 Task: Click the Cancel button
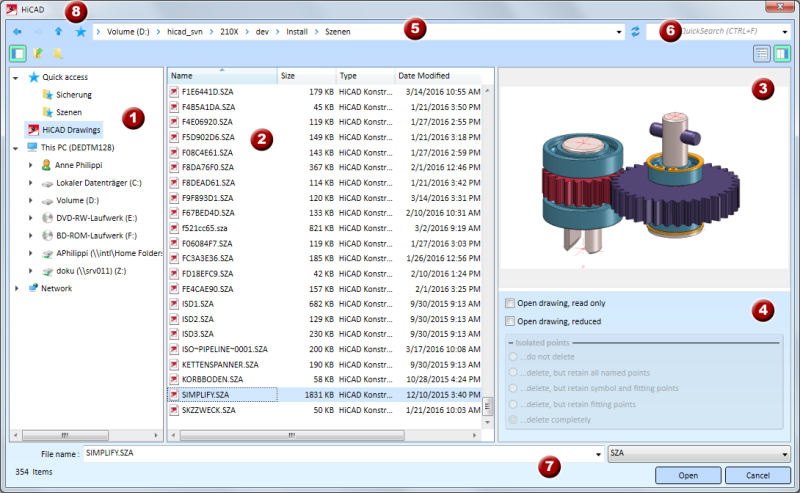[758, 475]
